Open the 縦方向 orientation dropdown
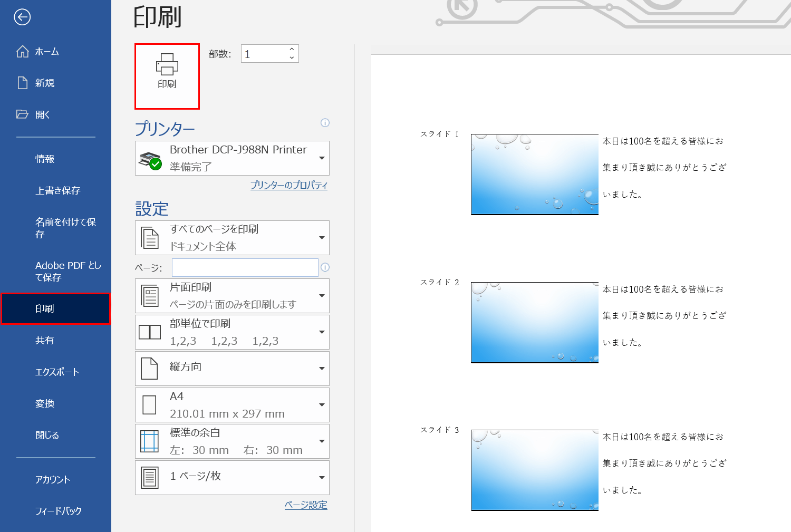Image resolution: width=791 pixels, height=532 pixels. (x=233, y=369)
